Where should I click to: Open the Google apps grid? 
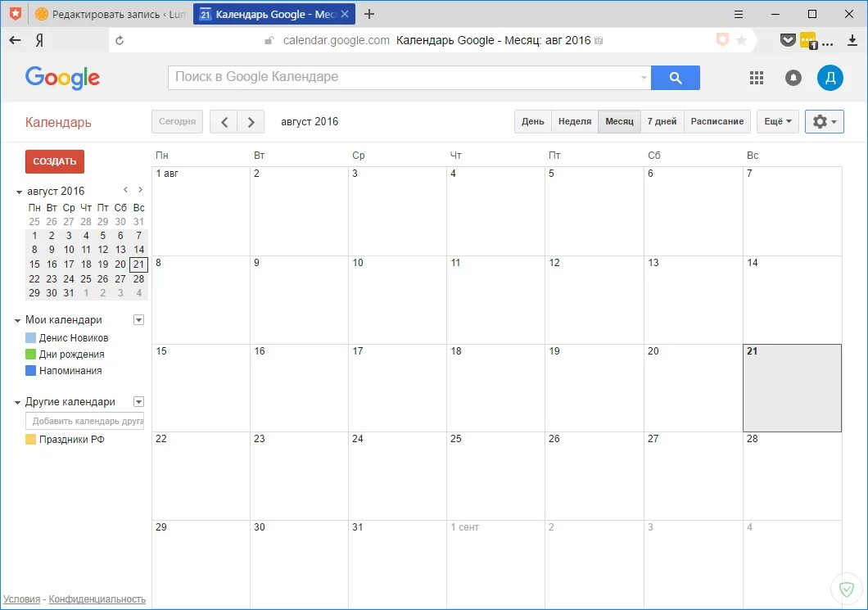756,78
